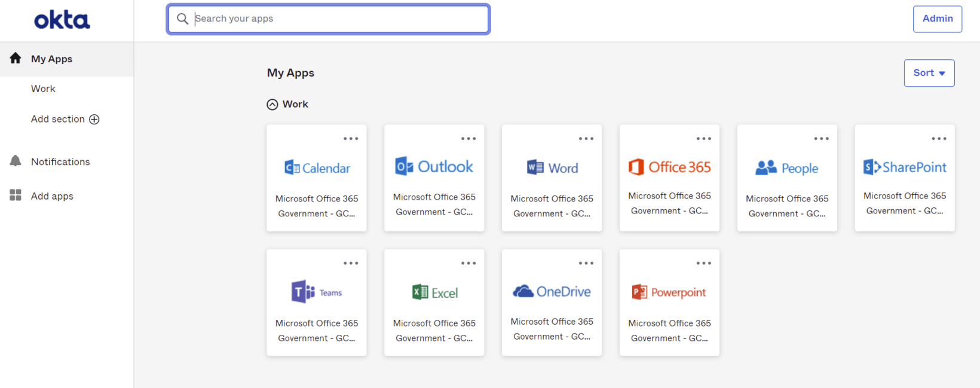This screenshot has height=388, width=980.
Task: Collapse the Work section chevron
Action: [272, 105]
